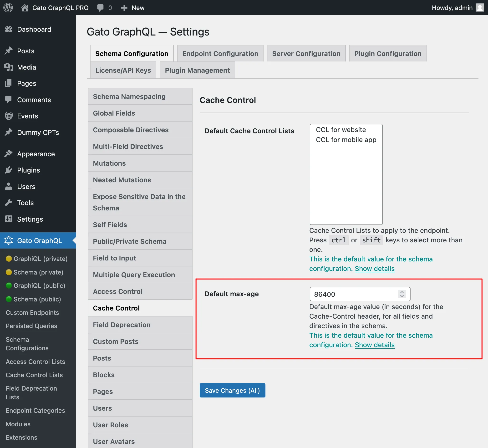
Task: Open Global Fields settings section
Action: coord(140,113)
